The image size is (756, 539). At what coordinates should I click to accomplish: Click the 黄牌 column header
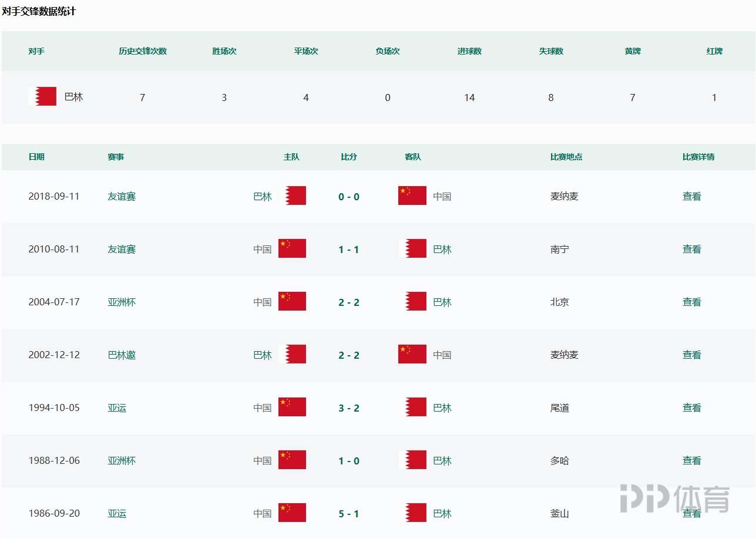pyautogui.click(x=633, y=51)
